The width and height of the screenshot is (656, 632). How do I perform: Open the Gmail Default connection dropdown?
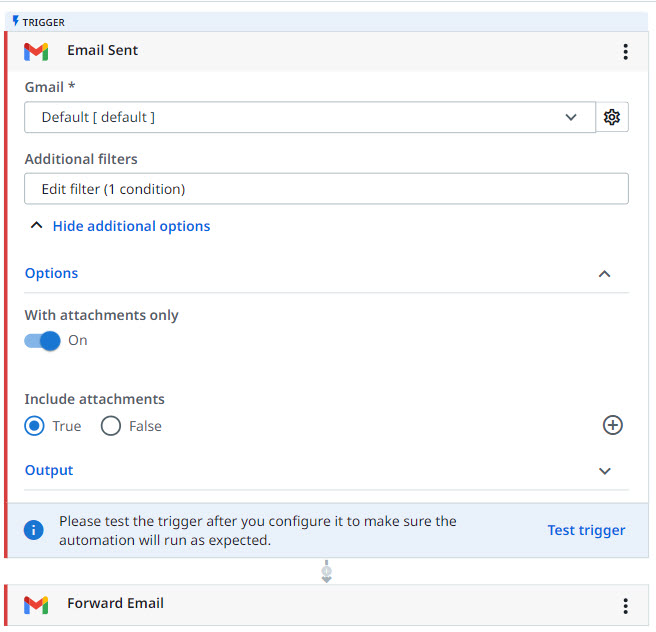pos(310,117)
